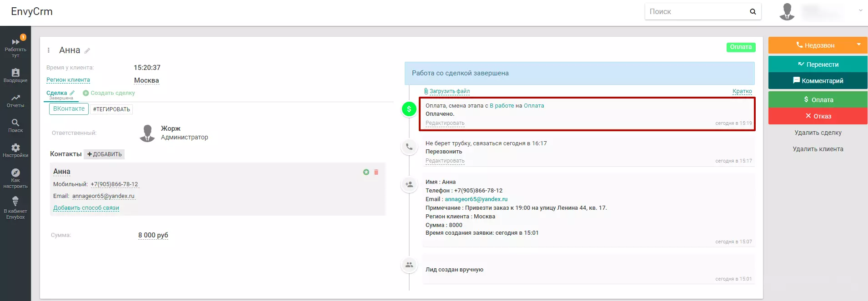Image resolution: width=868 pixels, height=301 pixels.
Task: Open the Настройки settings section
Action: pyautogui.click(x=15, y=151)
